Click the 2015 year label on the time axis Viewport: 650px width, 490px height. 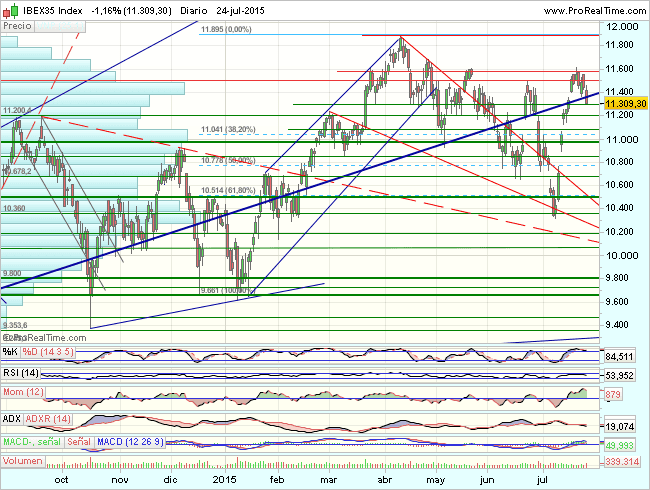(224, 480)
